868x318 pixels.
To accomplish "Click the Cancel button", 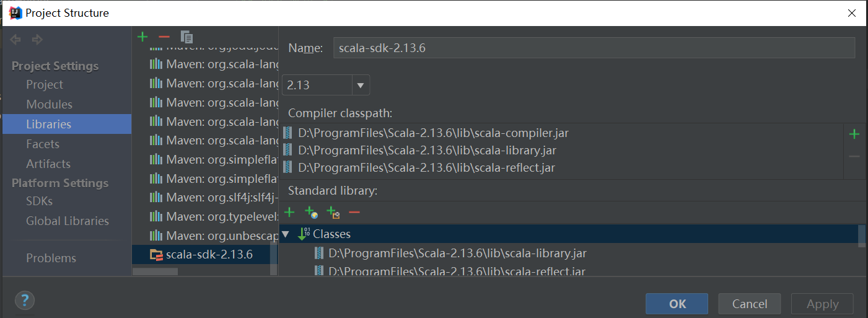I will (750, 304).
